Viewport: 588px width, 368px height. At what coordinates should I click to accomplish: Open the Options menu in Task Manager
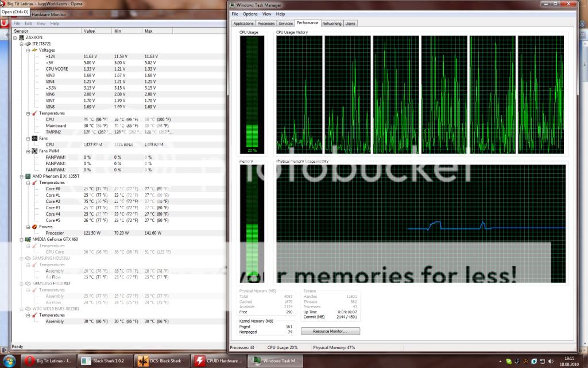(x=250, y=14)
